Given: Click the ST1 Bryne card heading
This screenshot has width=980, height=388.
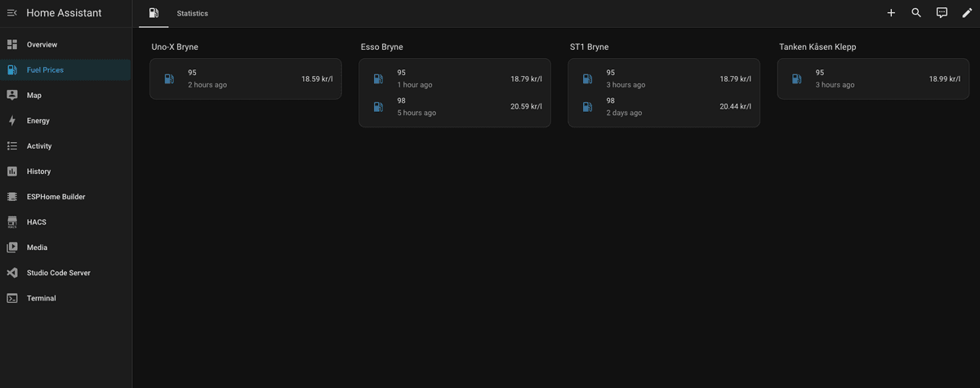Looking at the screenshot, I should point(590,47).
